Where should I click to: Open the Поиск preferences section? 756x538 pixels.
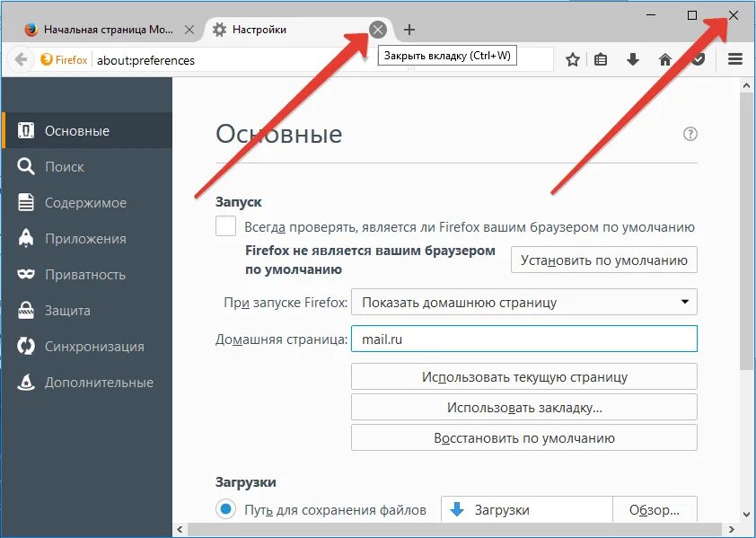(x=87, y=167)
